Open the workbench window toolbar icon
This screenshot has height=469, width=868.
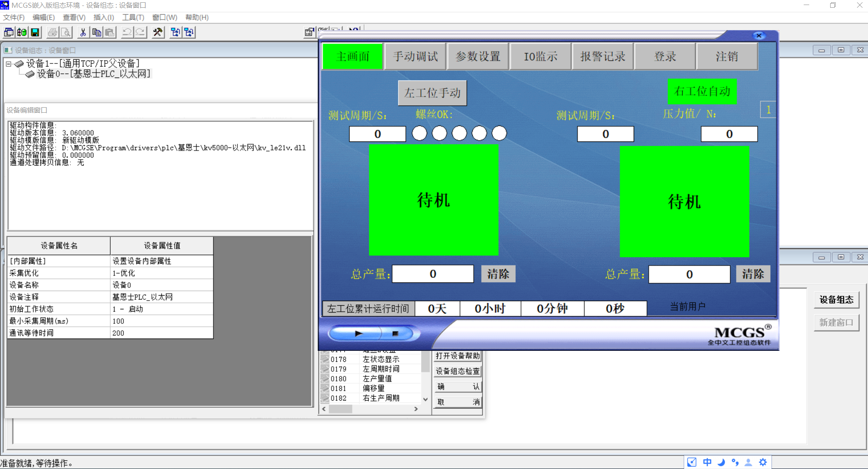pyautogui.click(x=9, y=32)
